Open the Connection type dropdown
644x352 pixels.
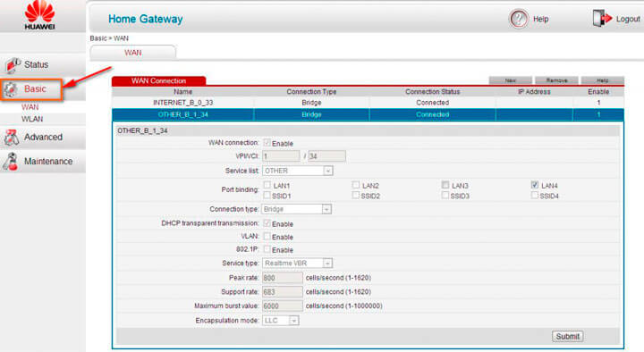point(296,209)
